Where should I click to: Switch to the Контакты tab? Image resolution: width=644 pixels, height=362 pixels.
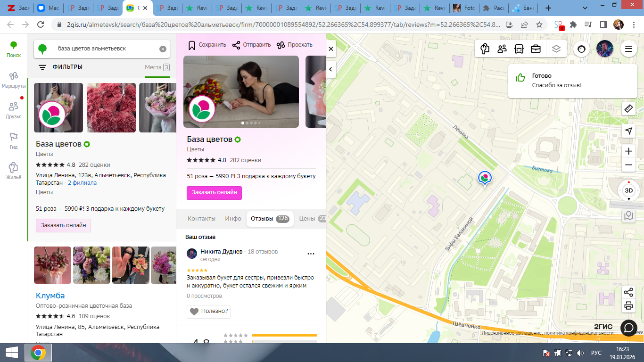[x=201, y=219]
